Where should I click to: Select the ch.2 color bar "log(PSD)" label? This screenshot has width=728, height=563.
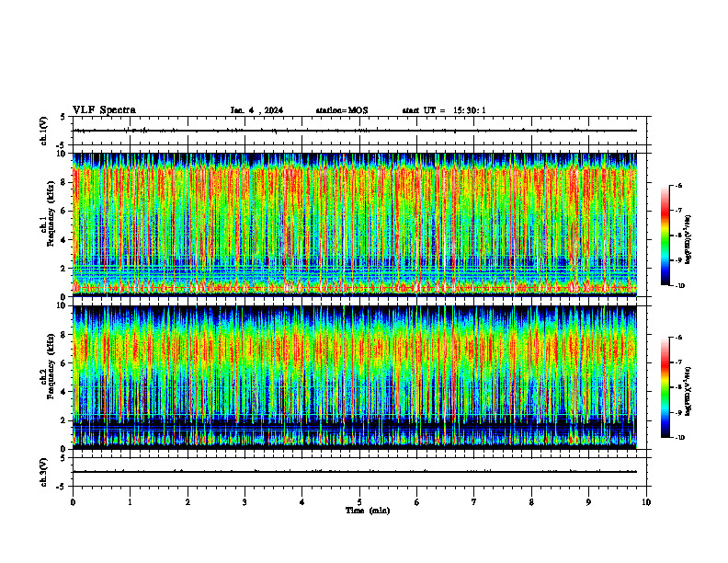click(688, 392)
